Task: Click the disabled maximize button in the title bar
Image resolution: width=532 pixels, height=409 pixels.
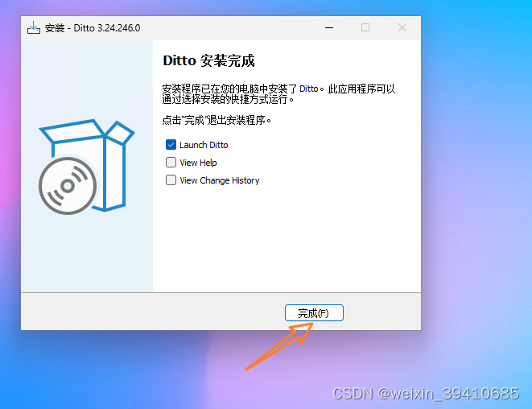Action: pos(365,27)
